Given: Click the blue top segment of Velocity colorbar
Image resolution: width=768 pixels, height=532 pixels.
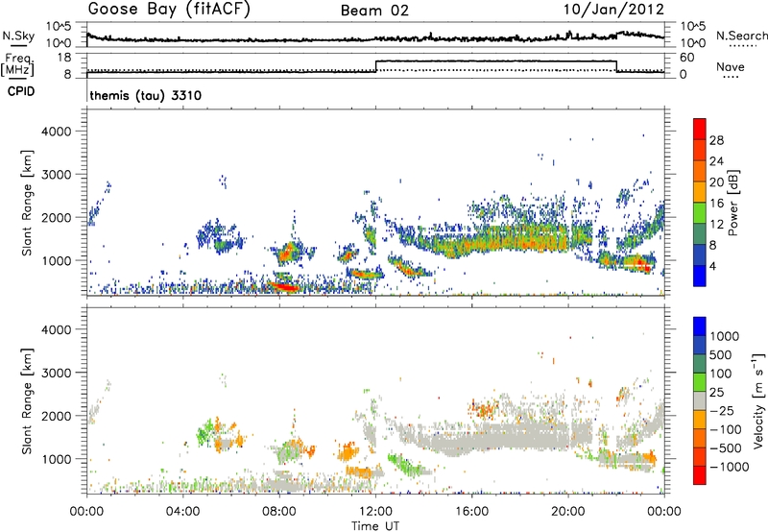Looking at the screenshot, I should (x=700, y=326).
